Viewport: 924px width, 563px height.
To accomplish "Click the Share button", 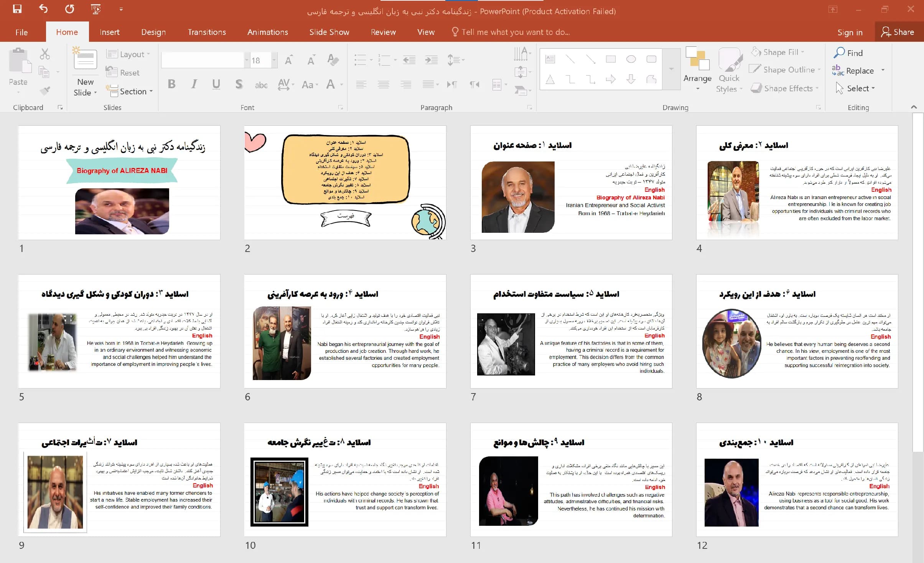I will click(898, 32).
